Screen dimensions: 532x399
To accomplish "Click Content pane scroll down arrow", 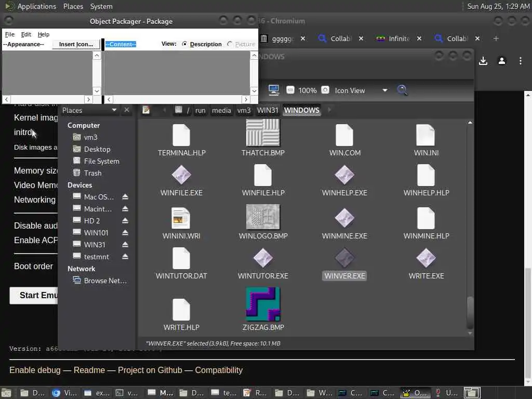I will pos(254,90).
